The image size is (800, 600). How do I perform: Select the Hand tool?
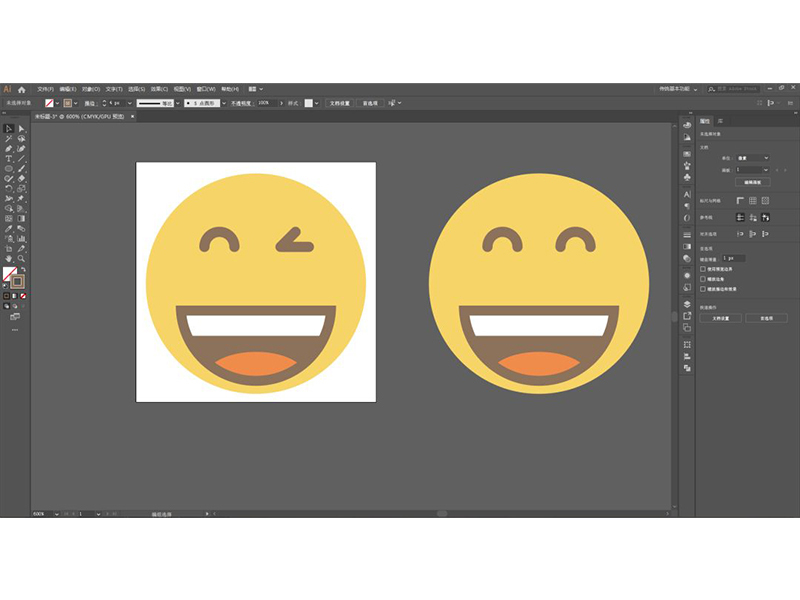point(8,257)
